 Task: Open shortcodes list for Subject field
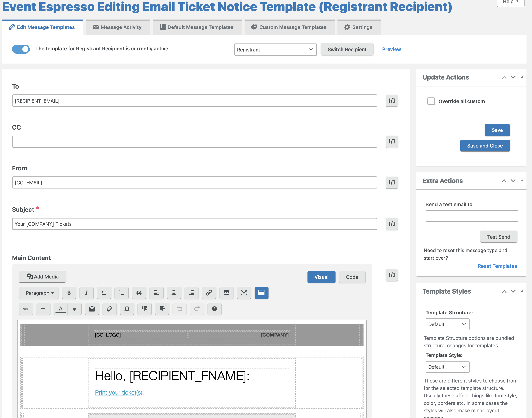pos(391,224)
